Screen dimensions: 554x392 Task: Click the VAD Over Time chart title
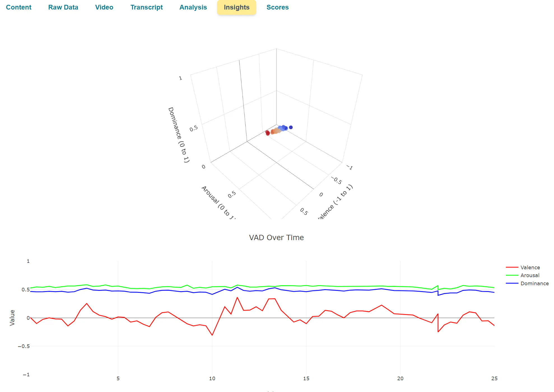point(276,238)
